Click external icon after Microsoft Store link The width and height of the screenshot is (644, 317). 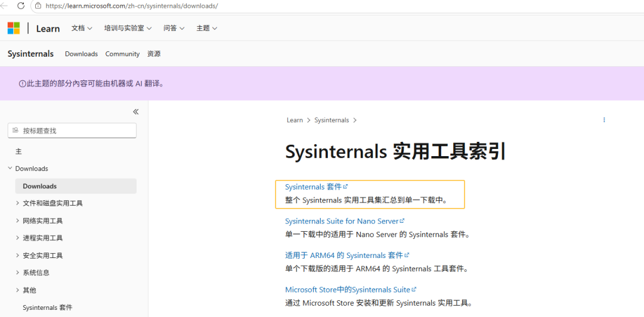point(414,290)
